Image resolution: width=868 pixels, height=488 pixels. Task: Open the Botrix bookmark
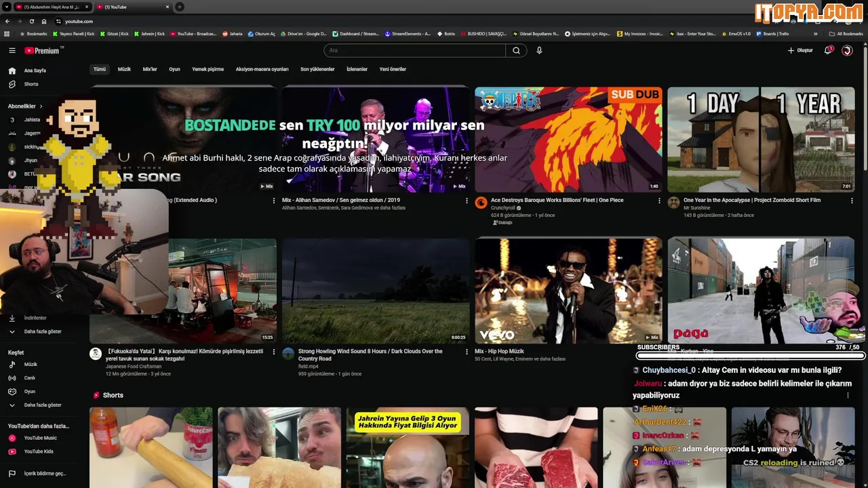(x=445, y=33)
